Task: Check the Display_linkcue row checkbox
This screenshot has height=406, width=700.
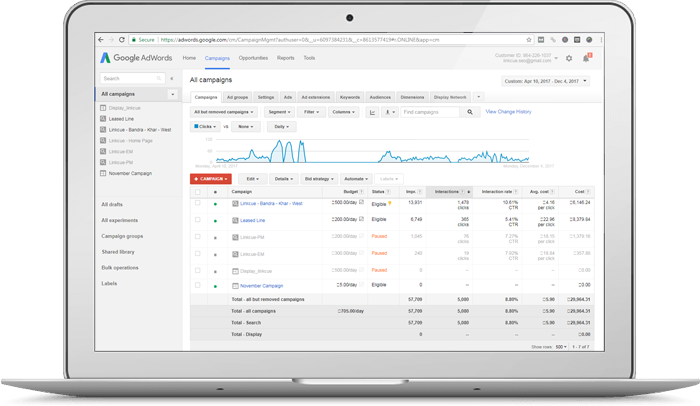Action: pos(198,270)
